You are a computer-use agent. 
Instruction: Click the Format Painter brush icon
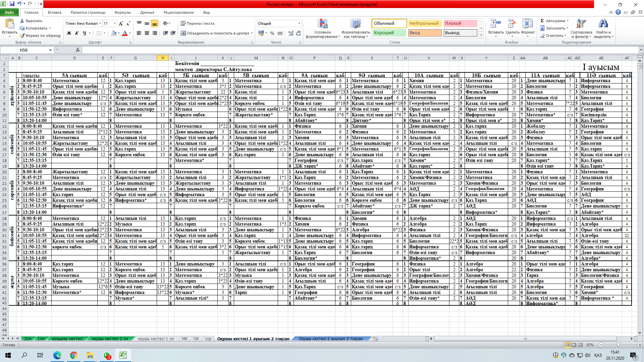[22, 36]
